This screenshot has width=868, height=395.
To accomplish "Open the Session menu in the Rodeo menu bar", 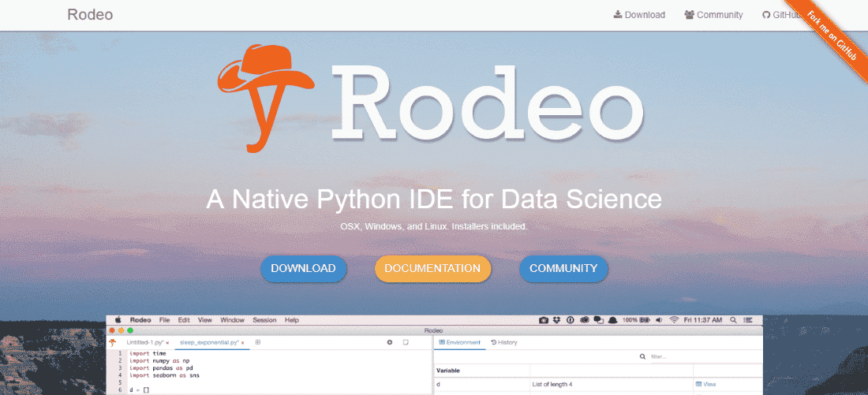I will pyautogui.click(x=264, y=320).
